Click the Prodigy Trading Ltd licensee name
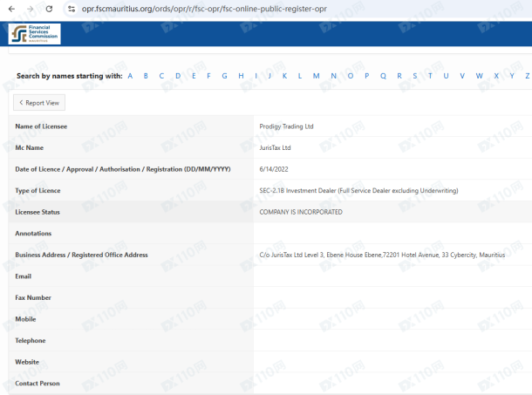The width and height of the screenshot is (532, 395). [286, 126]
